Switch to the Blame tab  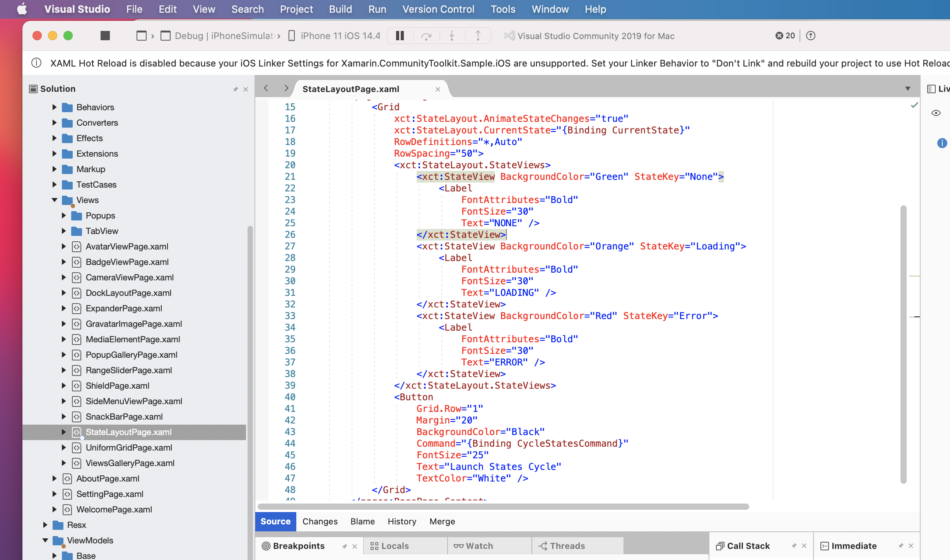(362, 521)
